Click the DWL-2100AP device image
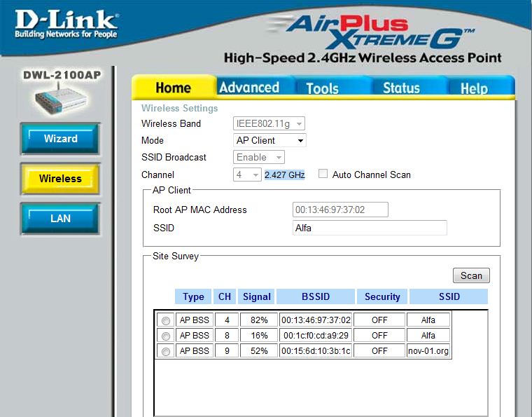This screenshot has height=417, width=532. tap(61, 100)
